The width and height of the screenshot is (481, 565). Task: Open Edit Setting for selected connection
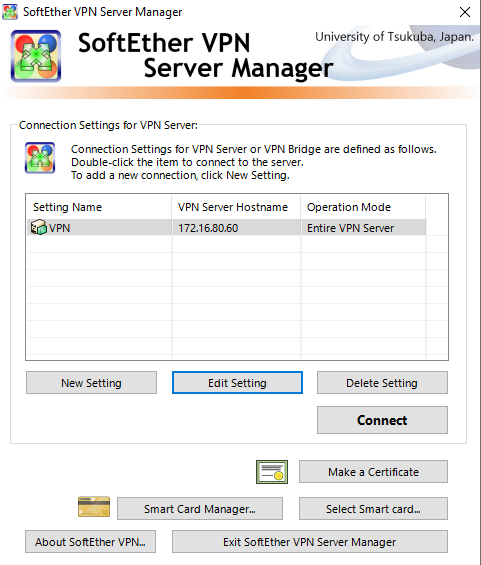[237, 383]
